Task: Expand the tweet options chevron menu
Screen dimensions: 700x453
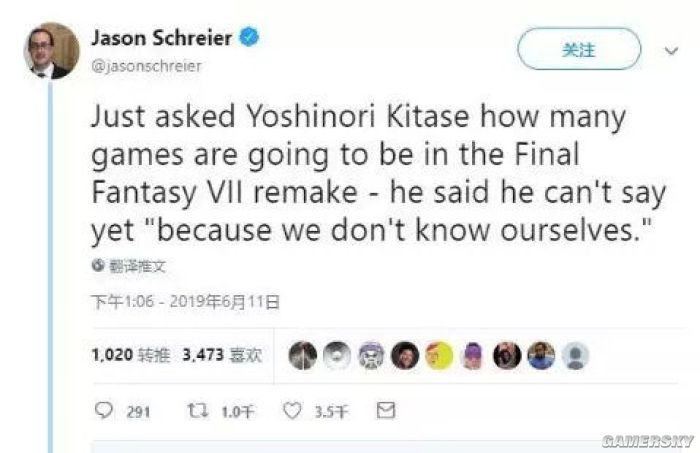Action: [x=671, y=50]
